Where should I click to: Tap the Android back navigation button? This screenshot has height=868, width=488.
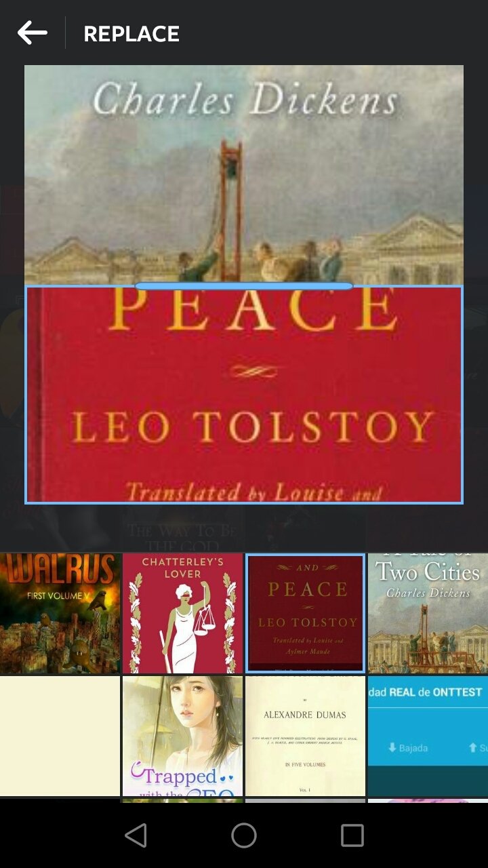[136, 835]
